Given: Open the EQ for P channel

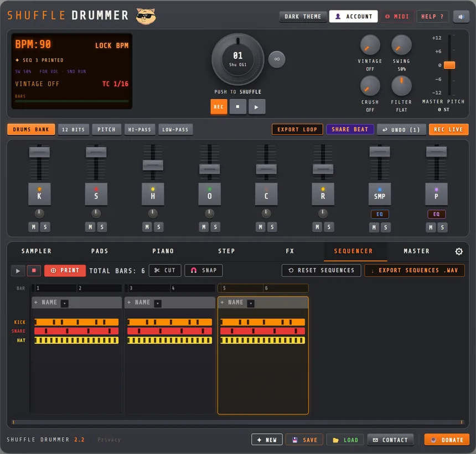Looking at the screenshot, I should point(437,214).
